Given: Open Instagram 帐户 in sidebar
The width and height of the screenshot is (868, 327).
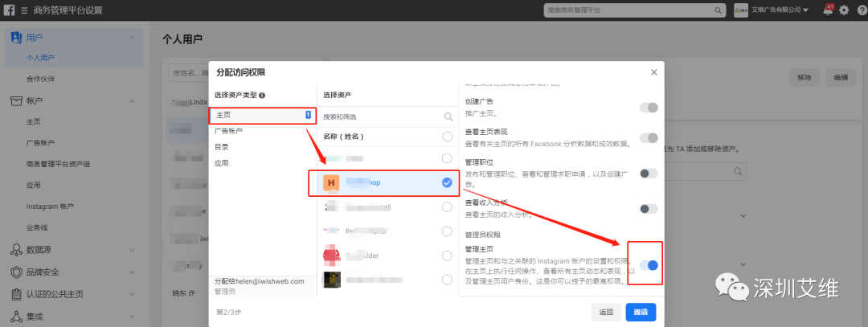Looking at the screenshot, I should (50, 206).
